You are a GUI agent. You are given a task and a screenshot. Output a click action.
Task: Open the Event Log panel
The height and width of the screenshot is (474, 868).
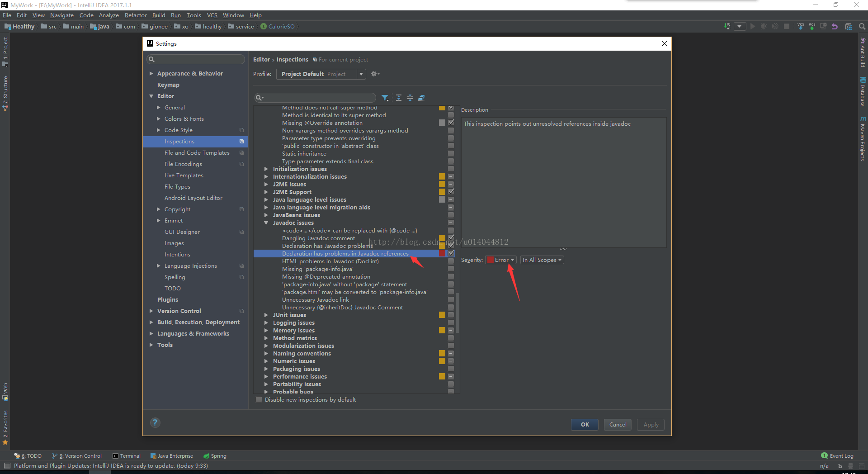837,455
